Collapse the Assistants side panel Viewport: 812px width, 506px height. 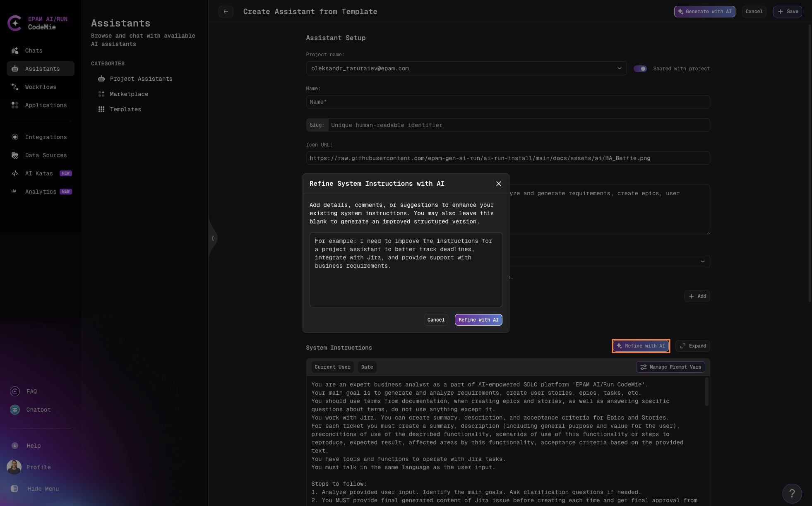click(x=213, y=238)
